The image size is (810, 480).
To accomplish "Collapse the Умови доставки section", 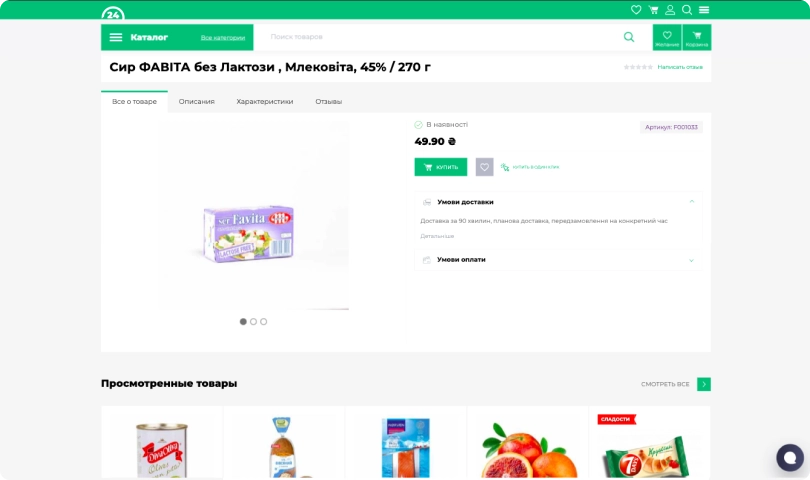I will click(691, 202).
